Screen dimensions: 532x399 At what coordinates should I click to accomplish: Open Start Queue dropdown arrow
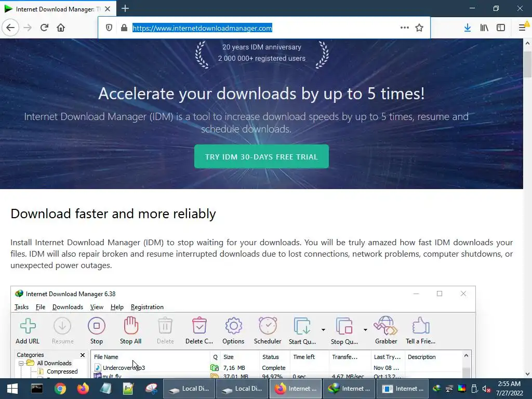(x=323, y=330)
